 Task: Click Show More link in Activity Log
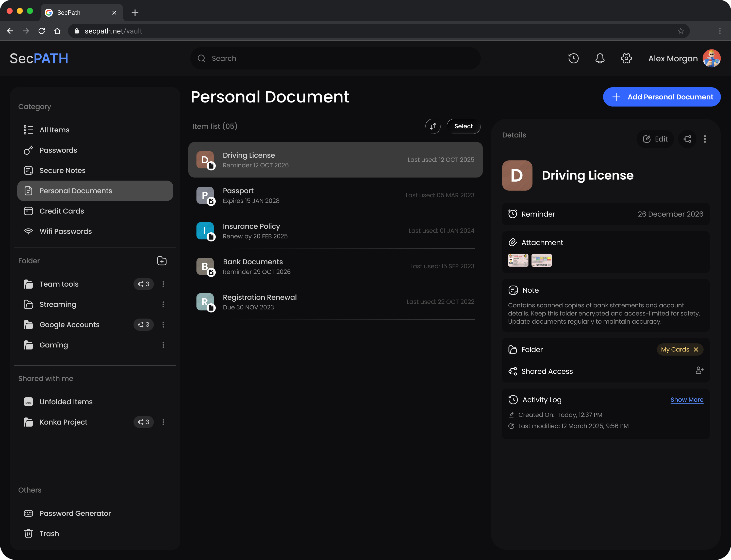pos(687,400)
